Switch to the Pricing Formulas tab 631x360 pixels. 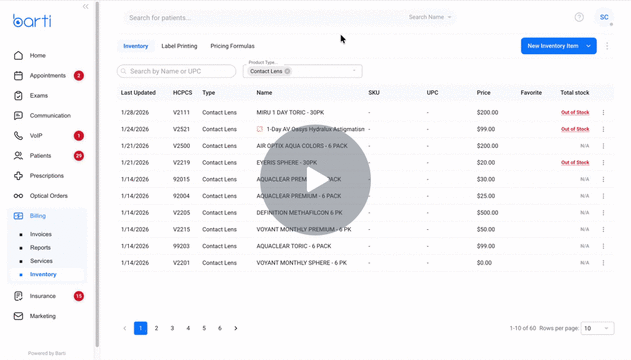pyautogui.click(x=233, y=46)
